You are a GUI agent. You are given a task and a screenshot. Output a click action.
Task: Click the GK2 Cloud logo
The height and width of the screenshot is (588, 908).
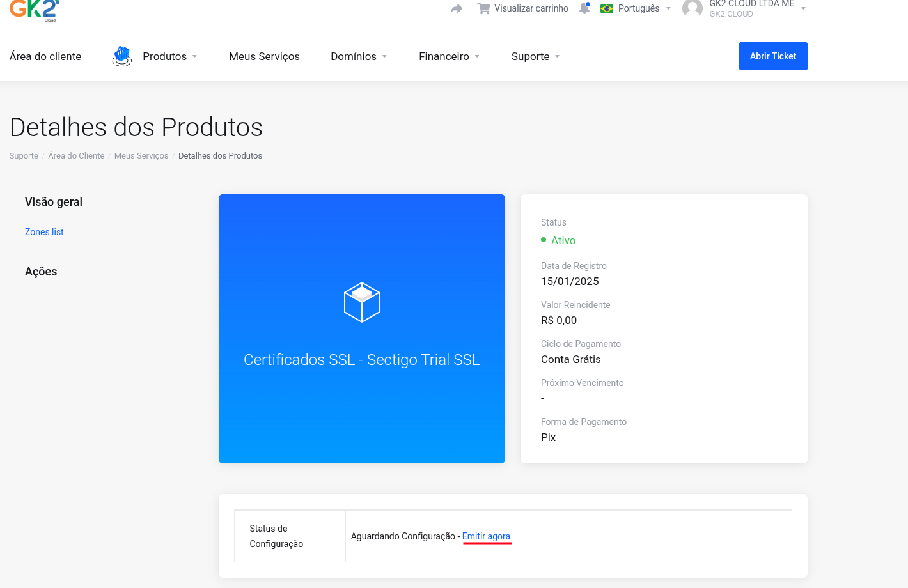[x=35, y=10]
